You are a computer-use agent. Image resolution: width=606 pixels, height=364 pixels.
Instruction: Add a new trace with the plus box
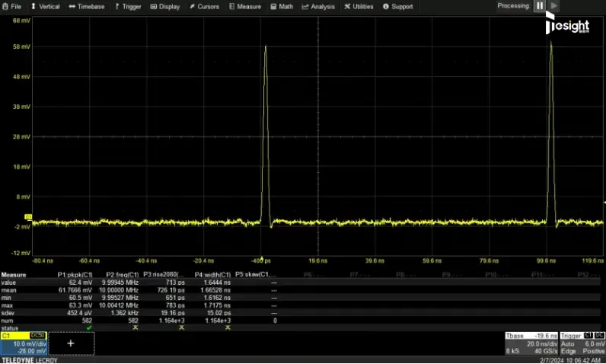click(x=71, y=343)
